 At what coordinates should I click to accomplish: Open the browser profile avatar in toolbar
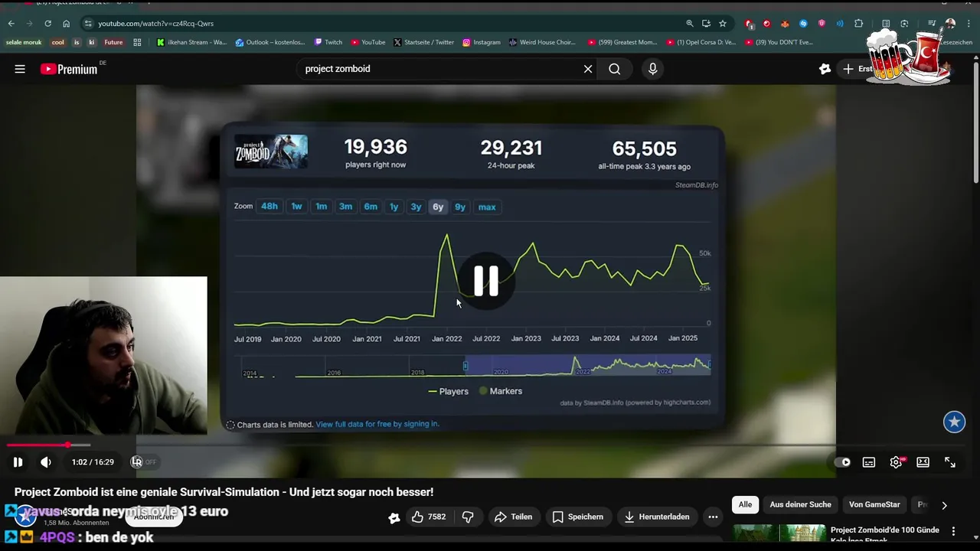click(950, 24)
